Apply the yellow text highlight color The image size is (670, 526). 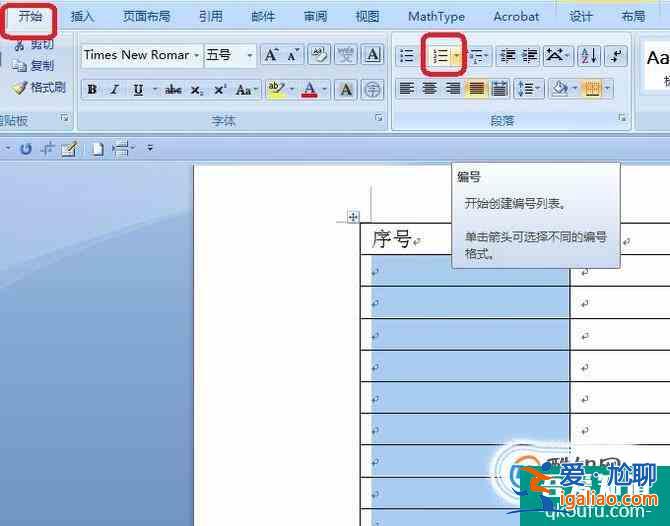[x=276, y=90]
